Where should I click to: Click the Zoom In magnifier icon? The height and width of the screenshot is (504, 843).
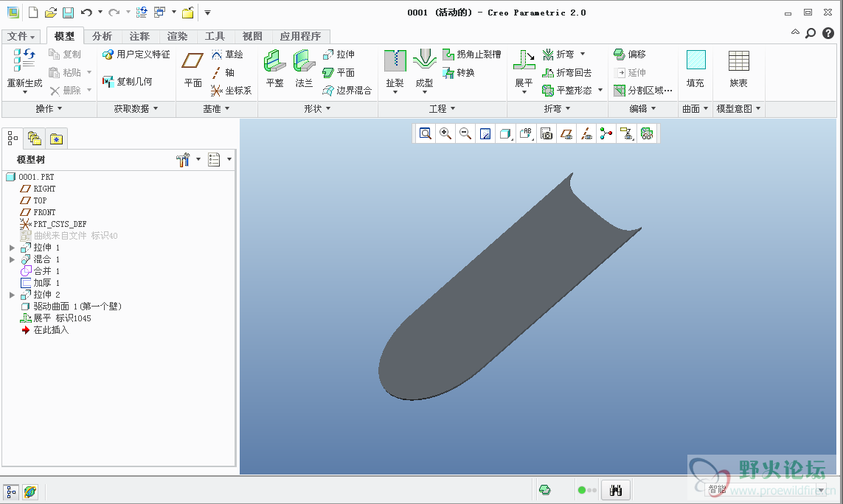tap(445, 134)
